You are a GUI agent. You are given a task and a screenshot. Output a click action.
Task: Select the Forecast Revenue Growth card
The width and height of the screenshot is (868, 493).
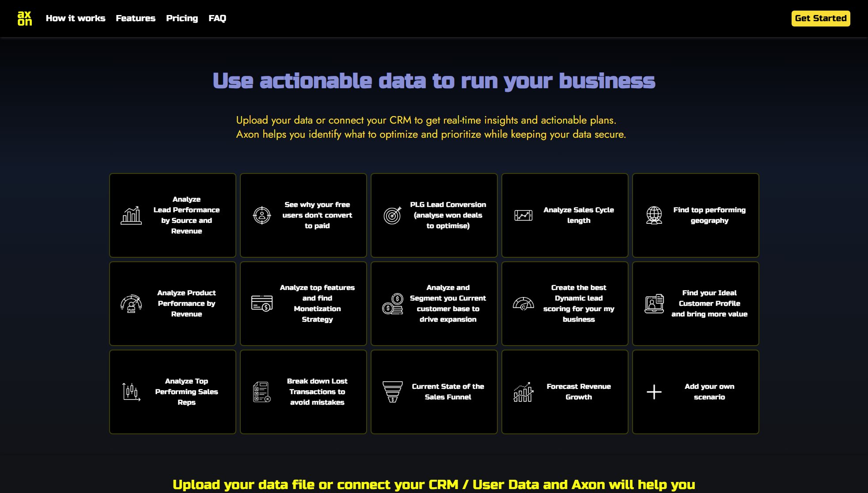565,392
